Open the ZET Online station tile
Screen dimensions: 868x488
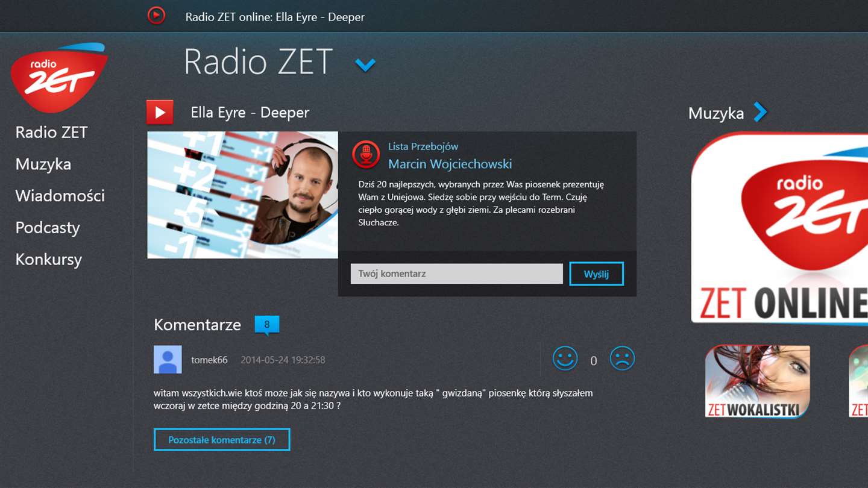click(779, 228)
